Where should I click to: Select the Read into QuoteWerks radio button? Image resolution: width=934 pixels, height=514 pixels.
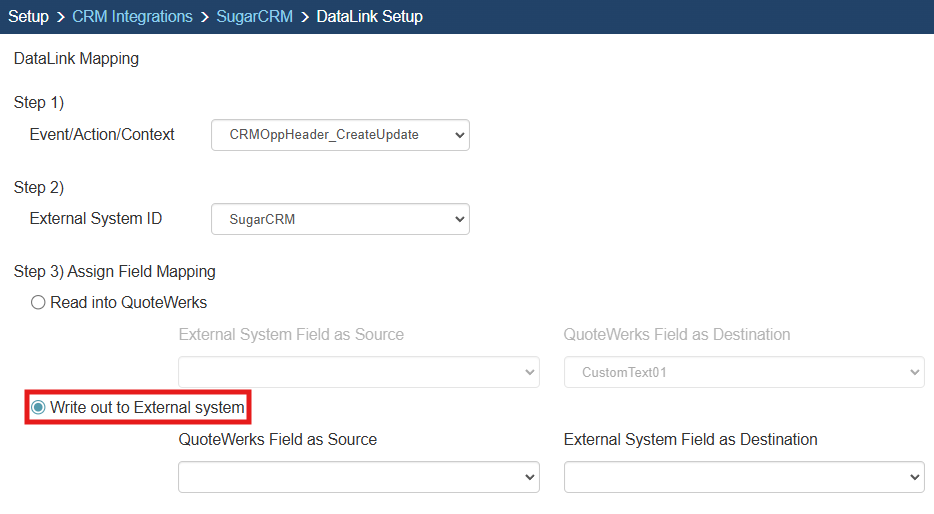(x=38, y=302)
